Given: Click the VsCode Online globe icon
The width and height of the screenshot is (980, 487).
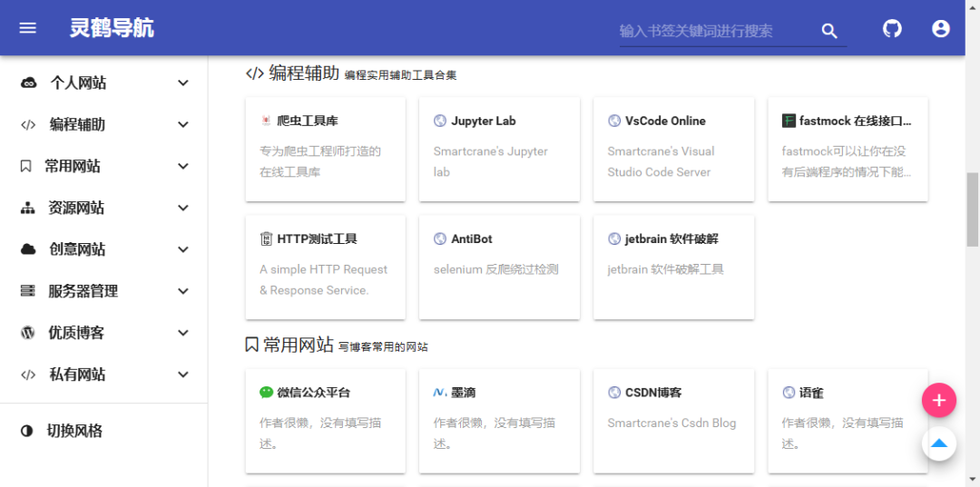Looking at the screenshot, I should tap(614, 121).
